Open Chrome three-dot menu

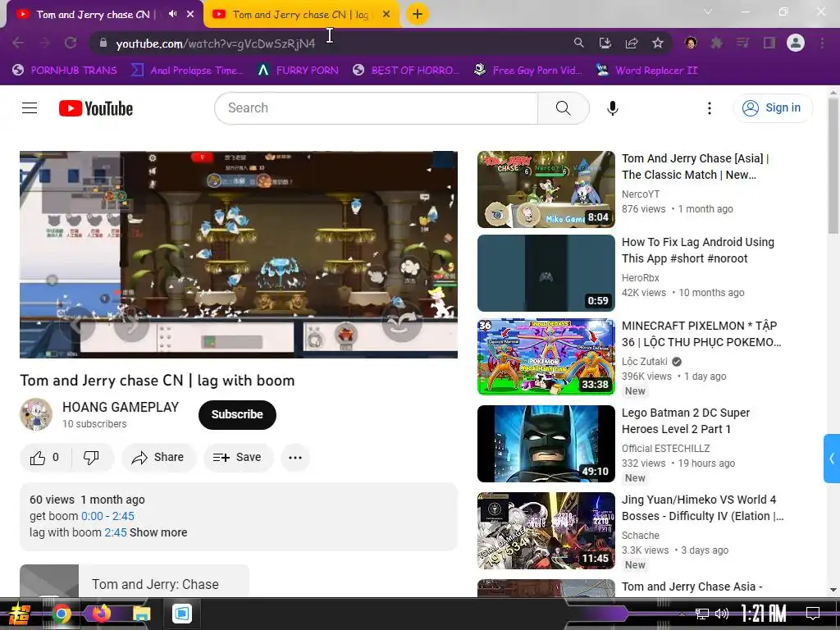pyautogui.click(x=822, y=43)
